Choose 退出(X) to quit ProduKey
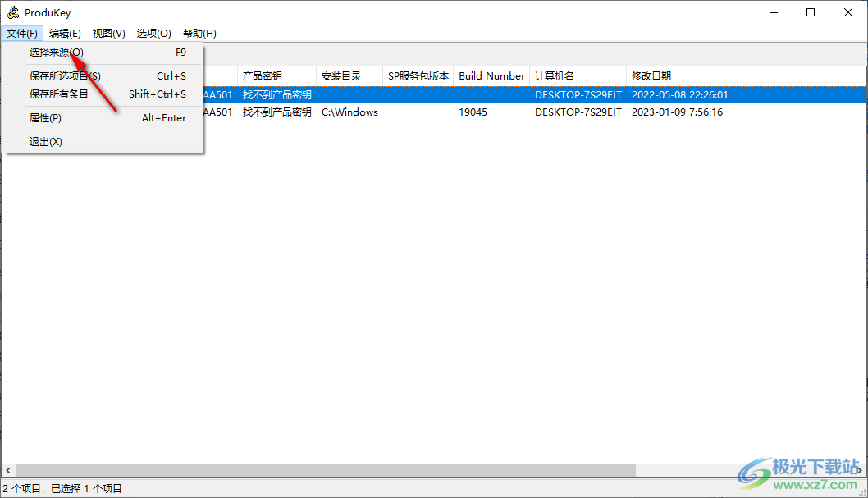 click(103, 142)
